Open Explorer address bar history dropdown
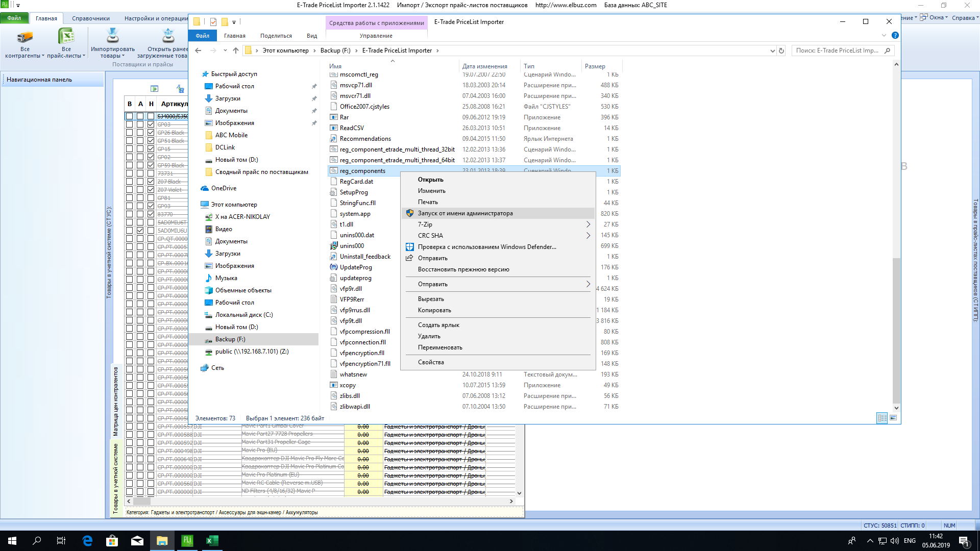The width and height of the screenshot is (980, 551). tap(772, 51)
